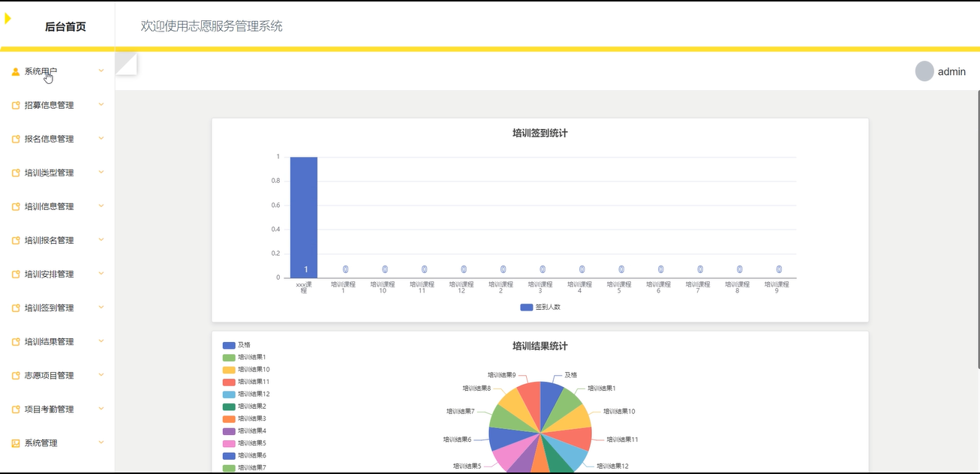Expand the 志愿项目管理 chevron
The height and width of the screenshot is (474, 980).
(x=101, y=375)
